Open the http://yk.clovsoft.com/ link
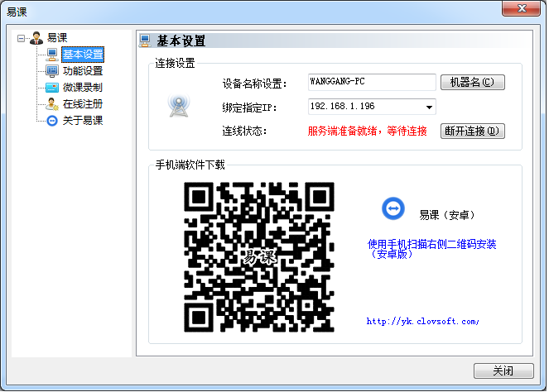The height and width of the screenshot is (392, 549). coord(422,322)
